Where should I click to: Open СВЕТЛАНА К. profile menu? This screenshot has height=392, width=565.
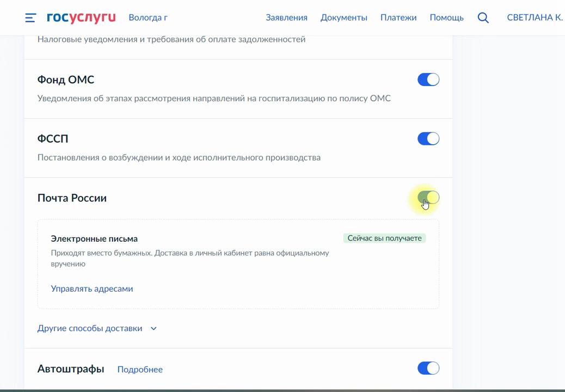pos(535,17)
